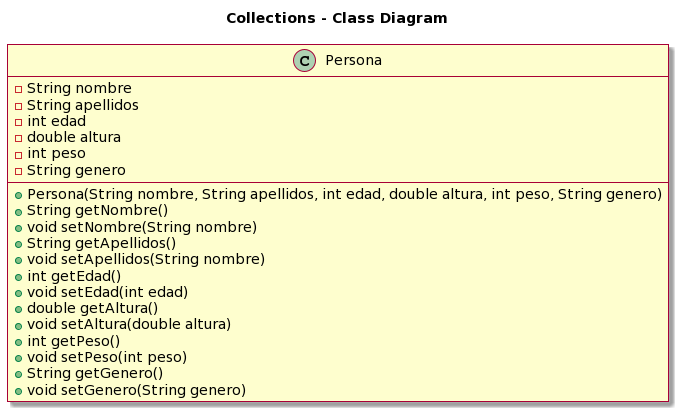Select the double getAltura() method text
Image resolution: width=681 pixels, height=414 pixels.
(x=92, y=308)
